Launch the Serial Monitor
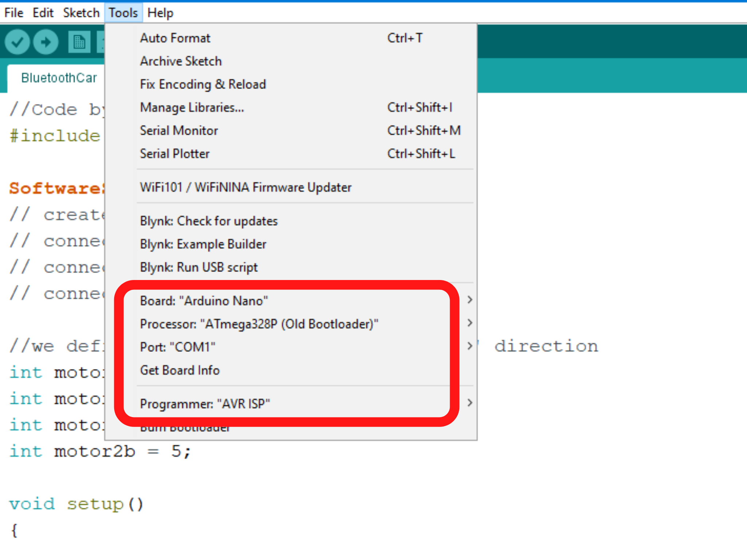The width and height of the screenshot is (747, 560). pos(179,131)
